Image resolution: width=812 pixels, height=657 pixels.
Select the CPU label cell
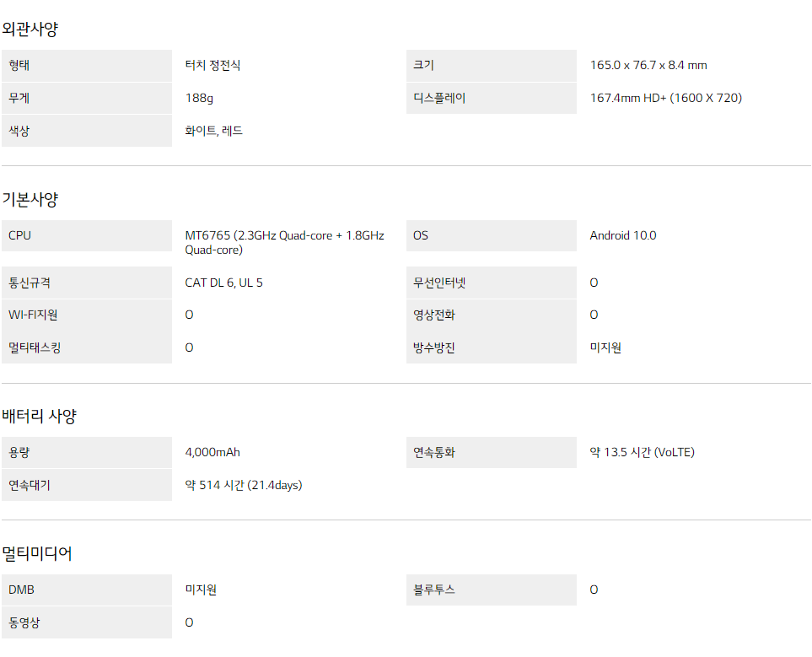[87, 236]
